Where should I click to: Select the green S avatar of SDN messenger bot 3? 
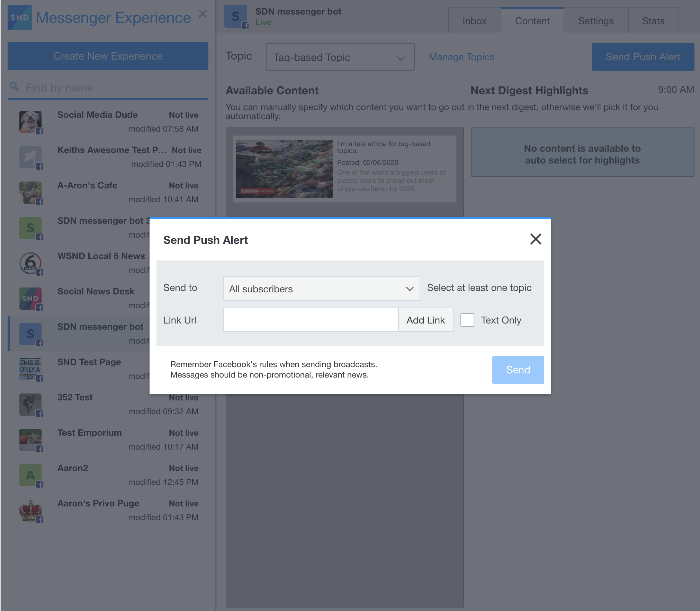click(x=30, y=228)
